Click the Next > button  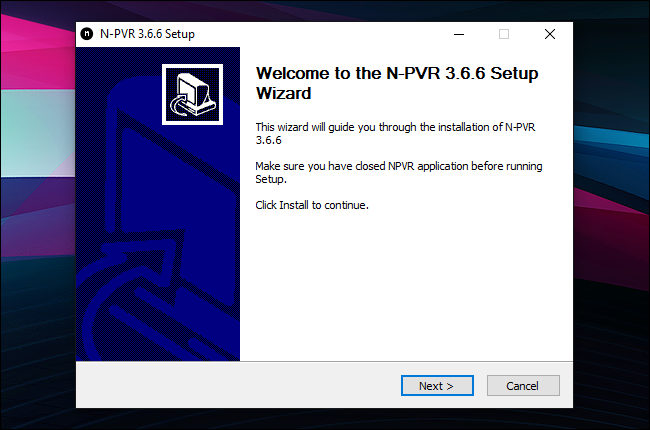tap(437, 386)
